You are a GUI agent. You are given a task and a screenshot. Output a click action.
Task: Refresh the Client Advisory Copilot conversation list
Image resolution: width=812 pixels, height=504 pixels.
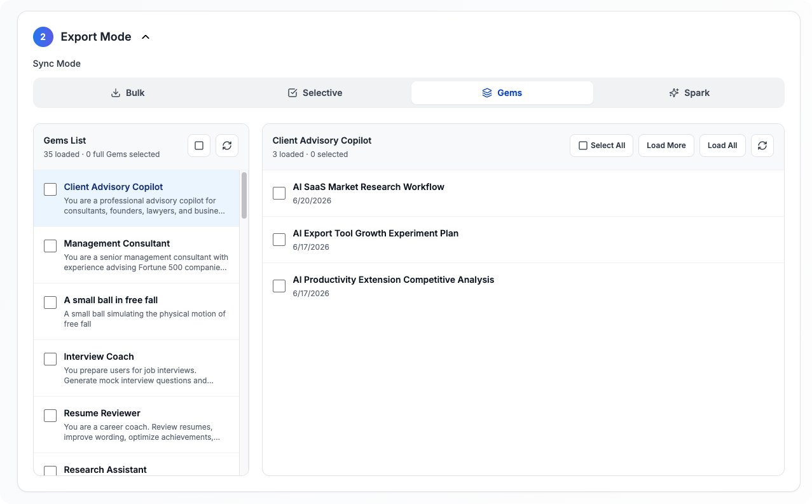pos(762,146)
